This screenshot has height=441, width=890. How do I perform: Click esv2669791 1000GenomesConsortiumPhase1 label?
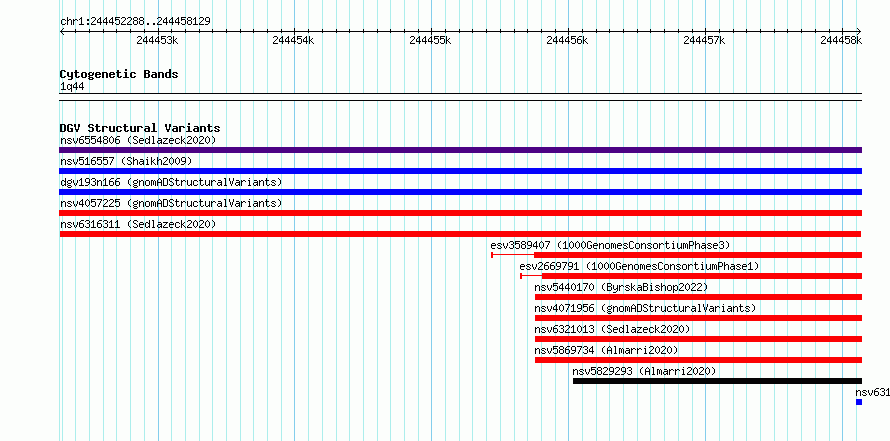tap(639, 266)
